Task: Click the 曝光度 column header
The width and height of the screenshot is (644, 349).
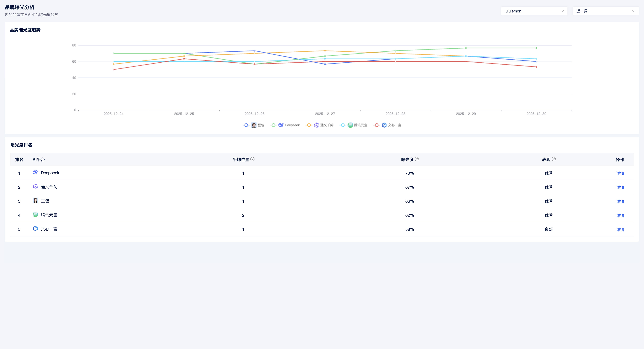Action: click(407, 160)
